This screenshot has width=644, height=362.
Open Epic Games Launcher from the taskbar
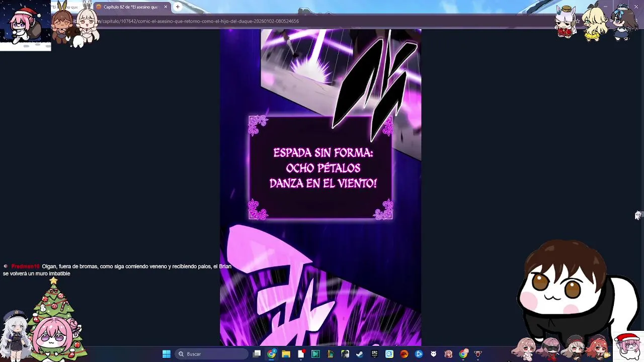tap(374, 354)
